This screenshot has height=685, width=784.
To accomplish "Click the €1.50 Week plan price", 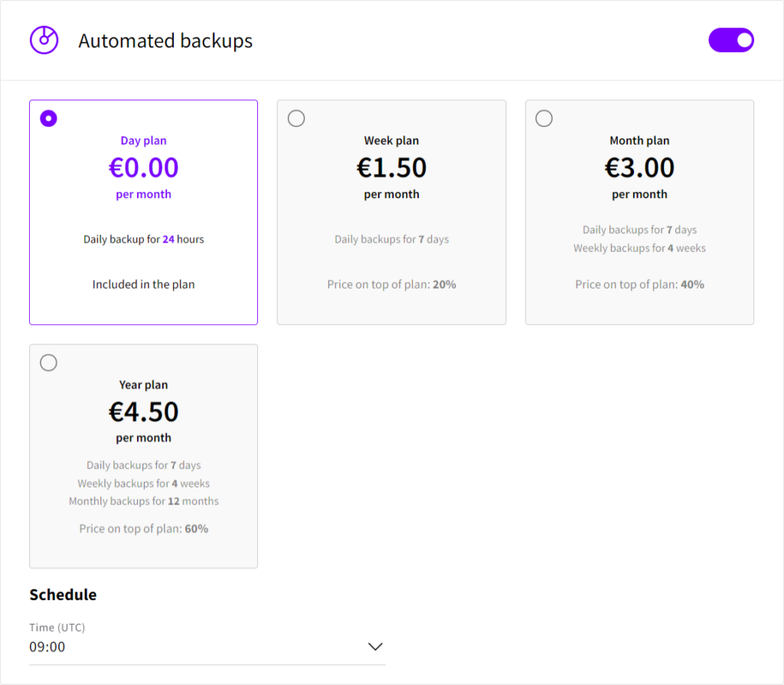I will point(391,168).
